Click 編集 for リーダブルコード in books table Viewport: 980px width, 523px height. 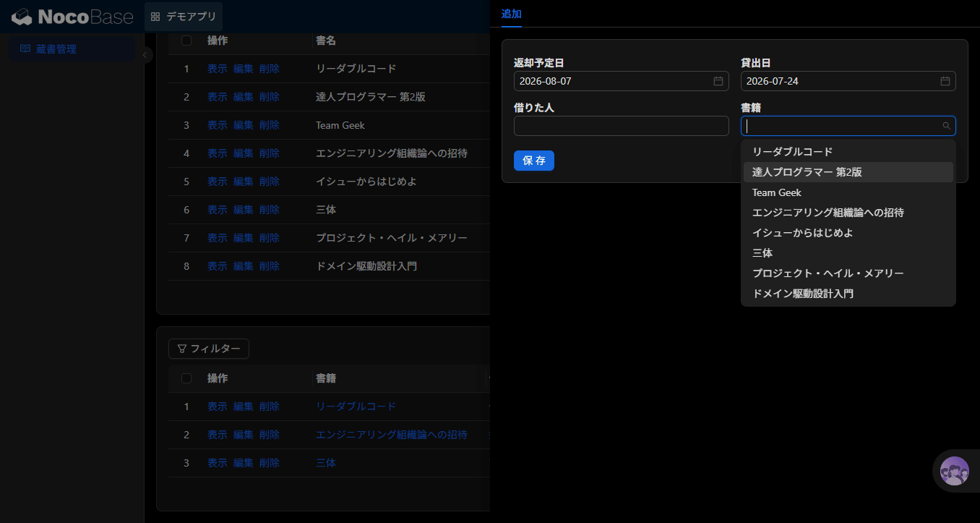pyautogui.click(x=244, y=69)
